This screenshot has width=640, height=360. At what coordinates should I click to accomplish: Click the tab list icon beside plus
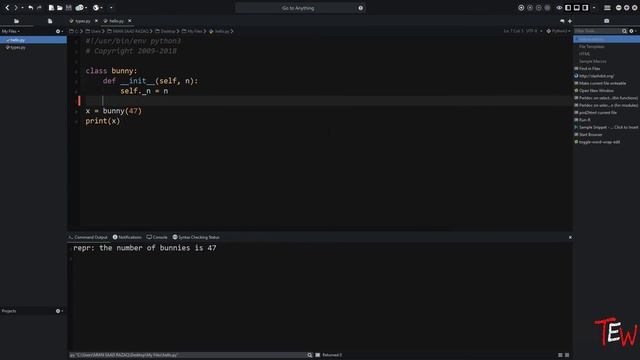[562, 21]
